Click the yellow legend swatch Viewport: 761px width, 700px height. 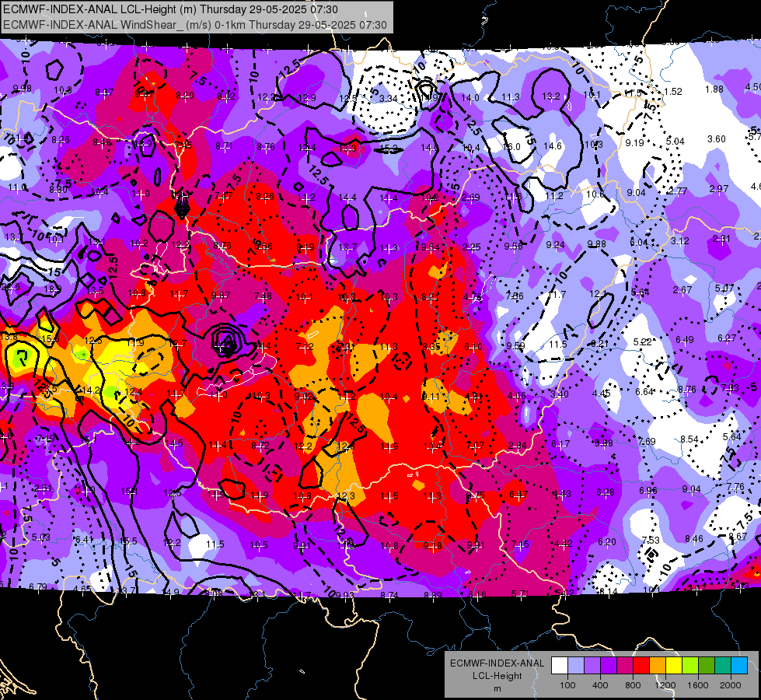pos(674,666)
